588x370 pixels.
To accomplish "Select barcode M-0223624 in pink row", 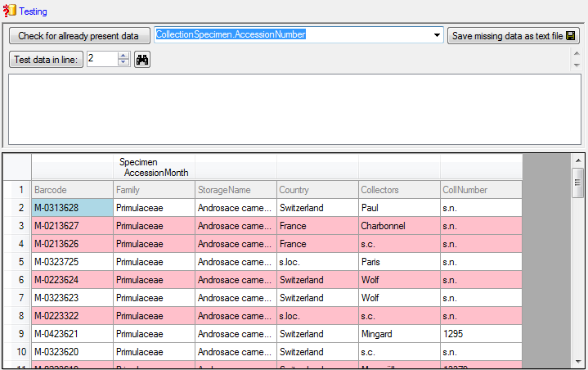I will (72, 280).
